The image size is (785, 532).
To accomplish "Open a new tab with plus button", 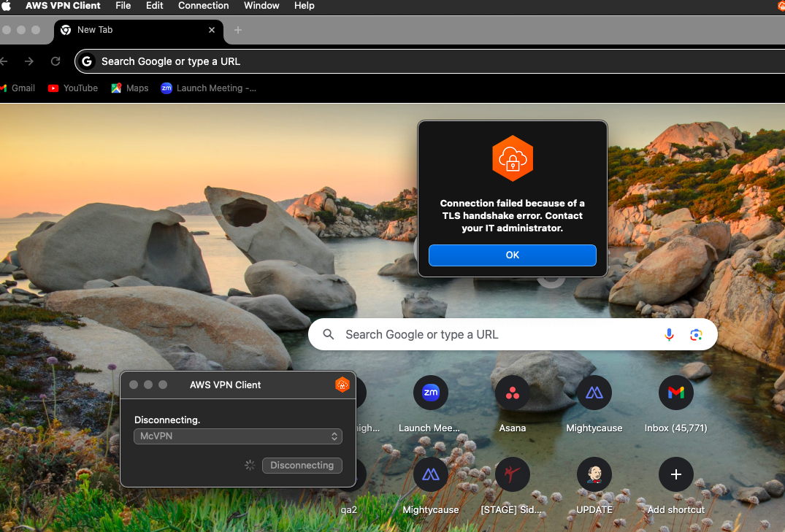I will (238, 30).
